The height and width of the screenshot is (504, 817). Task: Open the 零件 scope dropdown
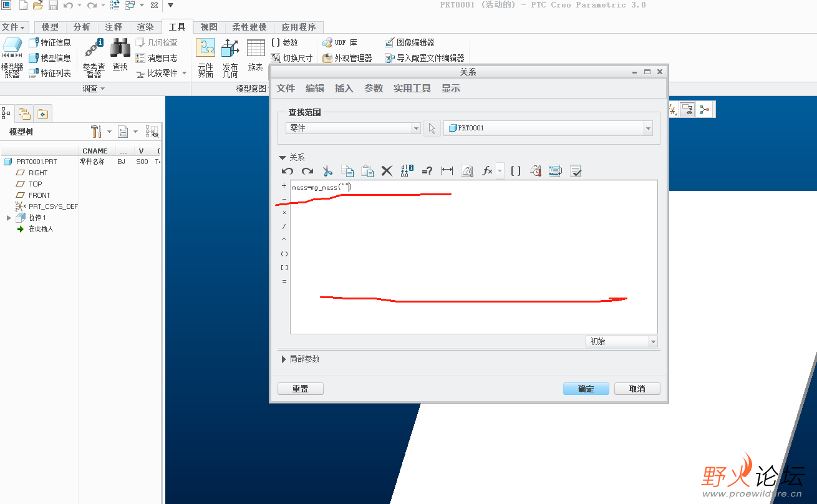click(416, 128)
